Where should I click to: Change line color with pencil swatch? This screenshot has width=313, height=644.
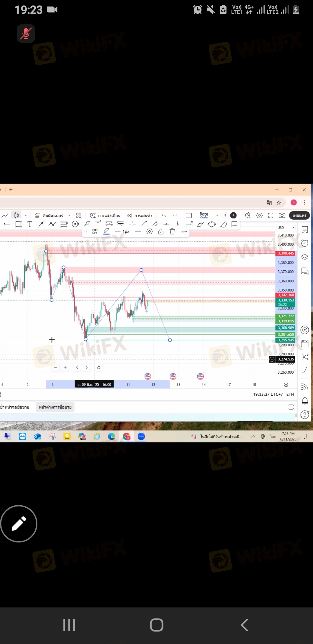point(106,231)
